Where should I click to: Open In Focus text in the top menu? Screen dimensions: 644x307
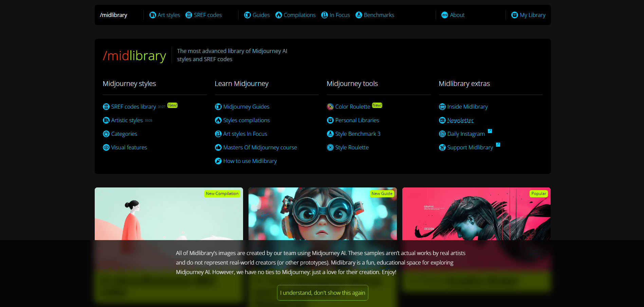(x=339, y=15)
